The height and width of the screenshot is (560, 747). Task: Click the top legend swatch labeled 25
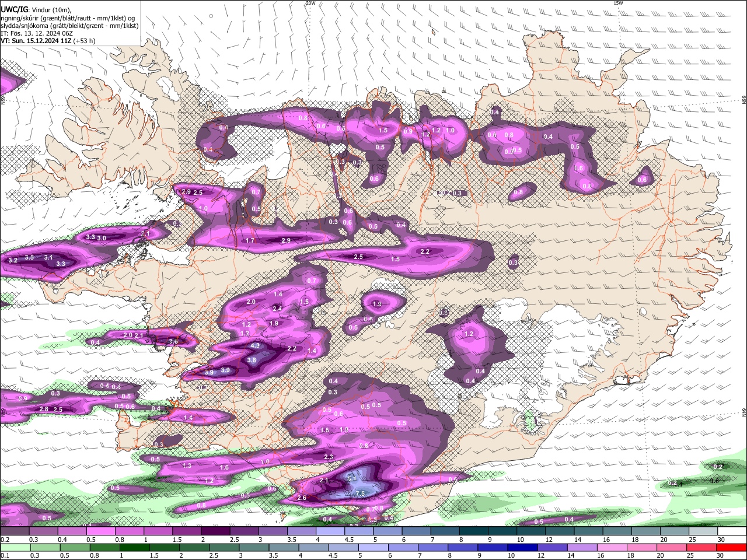[x=704, y=531]
